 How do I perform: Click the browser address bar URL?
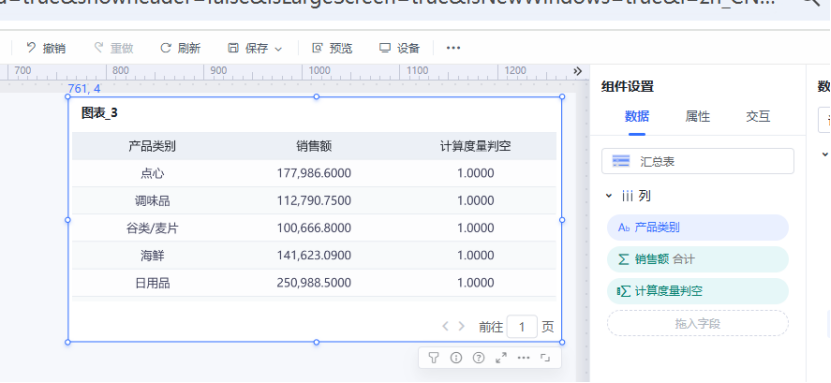click(387, 4)
